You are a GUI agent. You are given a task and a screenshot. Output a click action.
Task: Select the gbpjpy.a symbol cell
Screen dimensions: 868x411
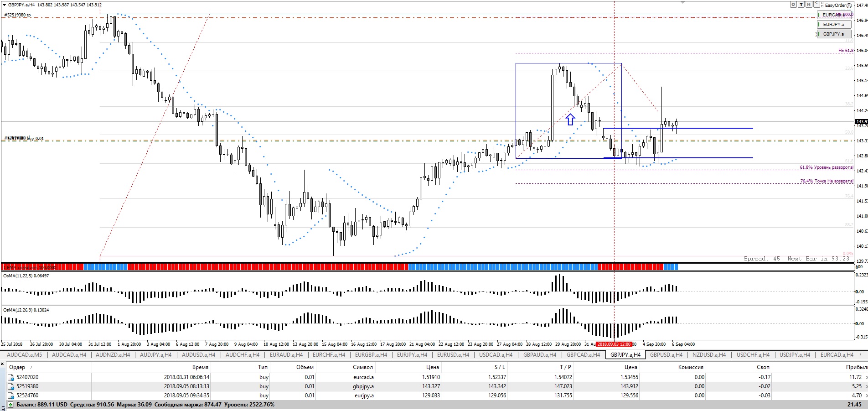click(364, 386)
